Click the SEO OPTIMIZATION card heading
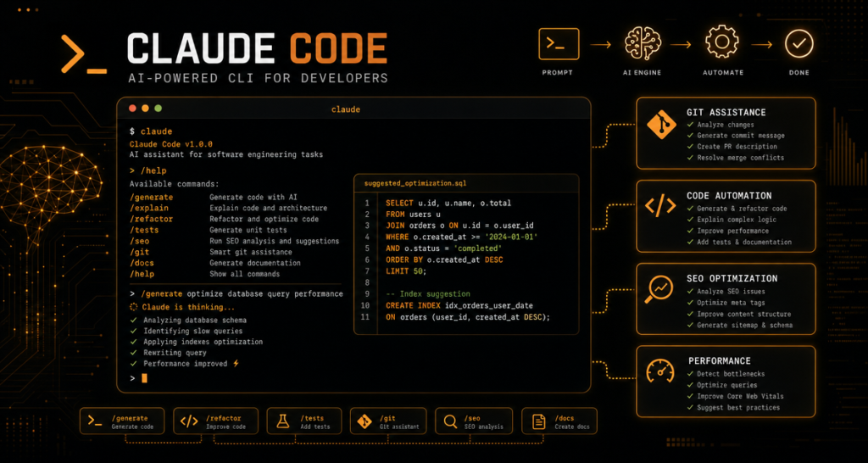The width and height of the screenshot is (868, 463). [x=732, y=279]
